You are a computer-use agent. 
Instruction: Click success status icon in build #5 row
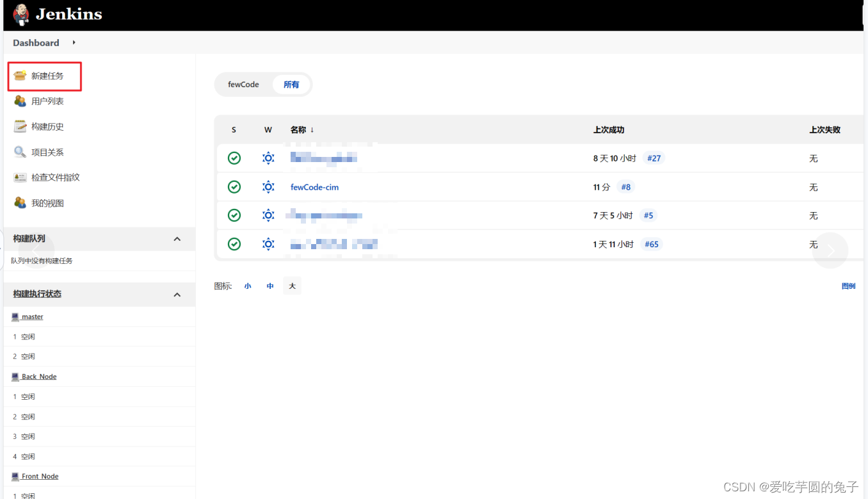234,215
